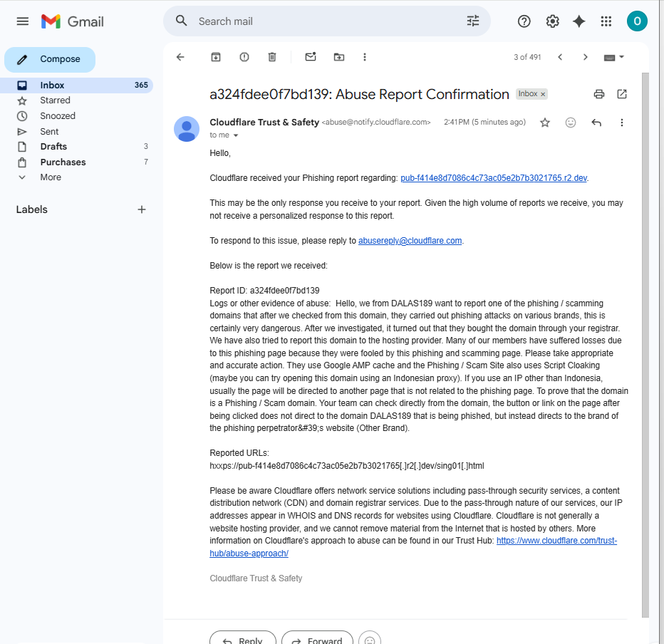Show search options filter icon

tap(472, 21)
